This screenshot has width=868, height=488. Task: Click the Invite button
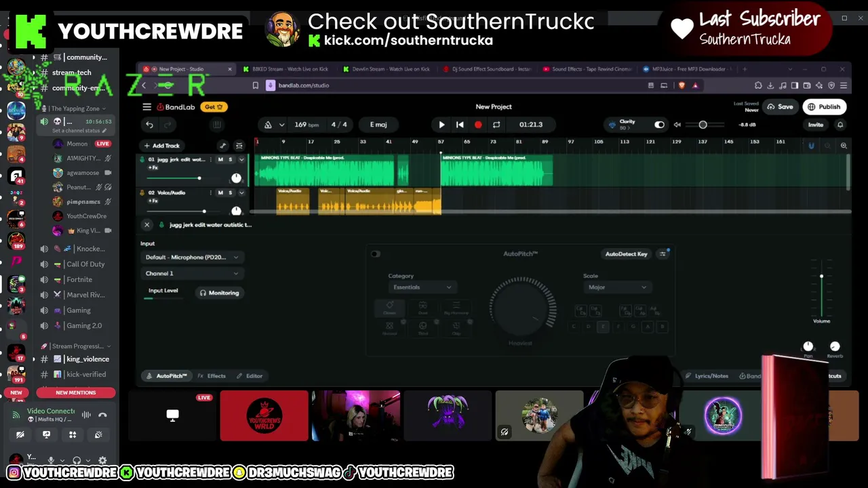tap(815, 125)
